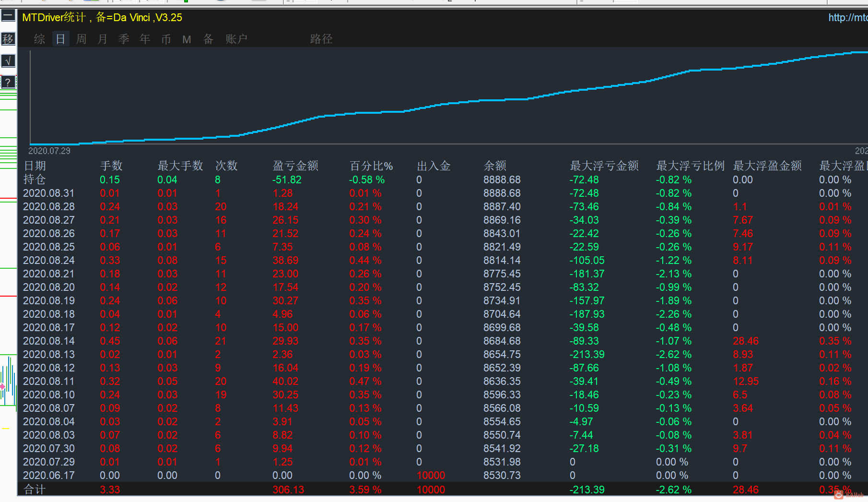The image size is (868, 502).
Task: Toggle the √ checkmark button
Action: [8, 61]
